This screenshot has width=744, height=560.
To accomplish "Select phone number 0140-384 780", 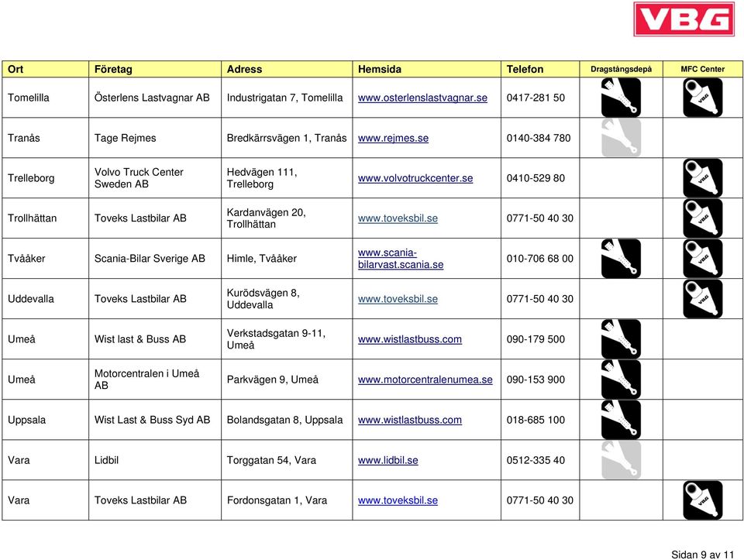I will click(540, 138).
